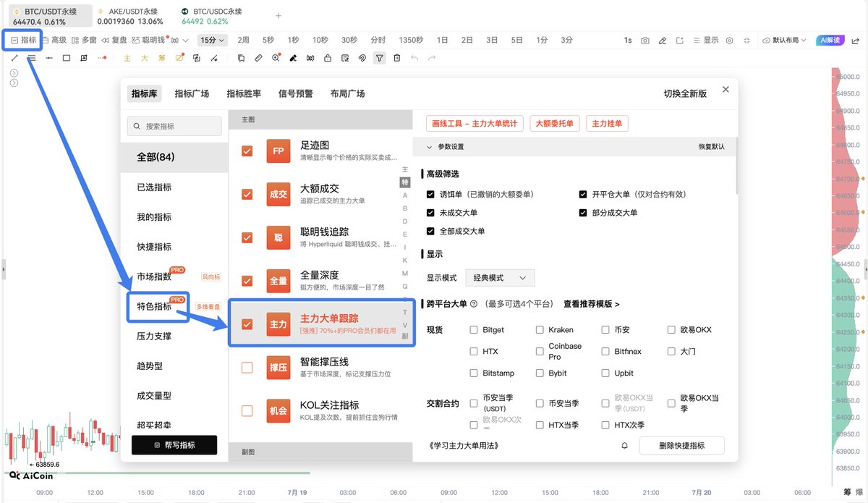Check the Bitget spot platform
The height and width of the screenshot is (503, 868).
[474, 330]
